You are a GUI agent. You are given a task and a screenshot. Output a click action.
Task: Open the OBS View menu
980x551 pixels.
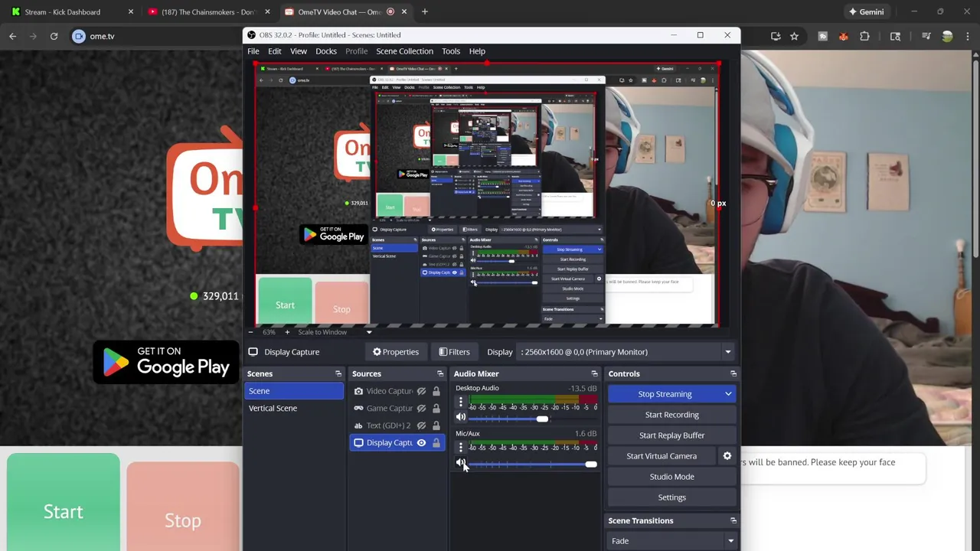(299, 51)
